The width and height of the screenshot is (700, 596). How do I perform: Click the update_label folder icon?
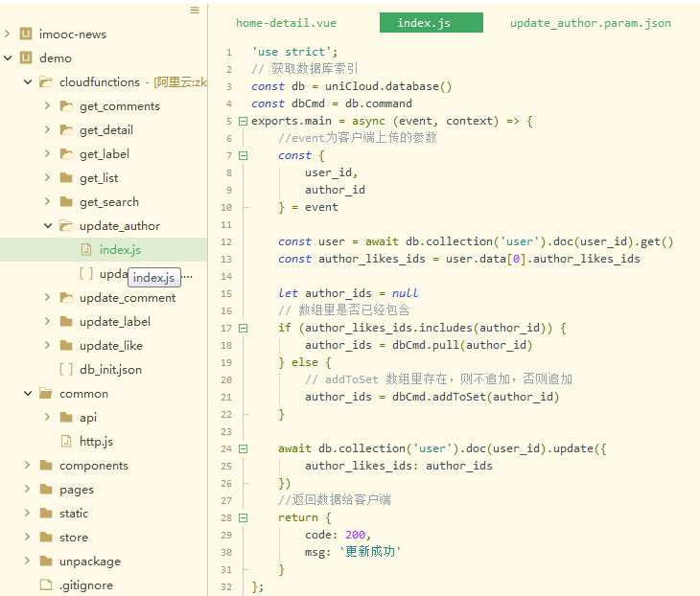pyautogui.click(x=66, y=321)
